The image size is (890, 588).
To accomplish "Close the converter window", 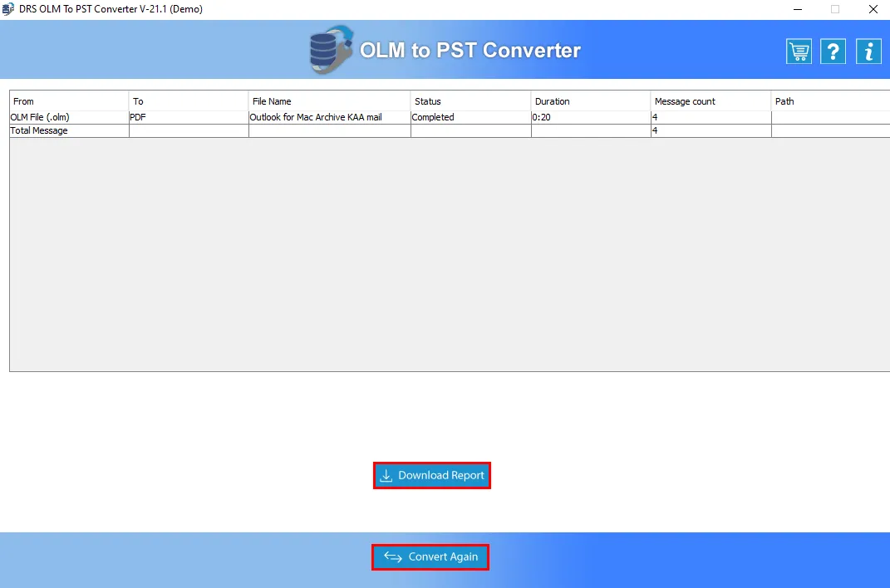I will point(873,9).
